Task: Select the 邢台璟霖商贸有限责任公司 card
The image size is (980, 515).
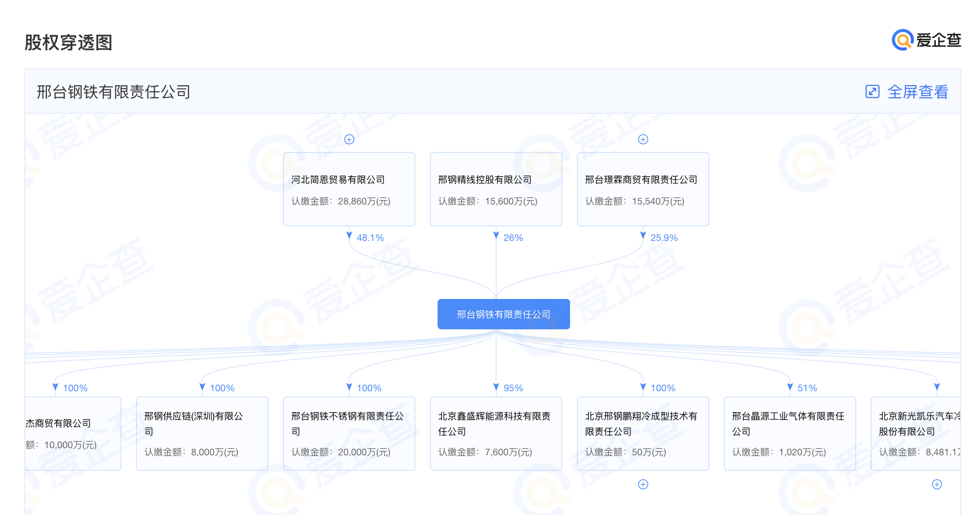Action: 643,189
